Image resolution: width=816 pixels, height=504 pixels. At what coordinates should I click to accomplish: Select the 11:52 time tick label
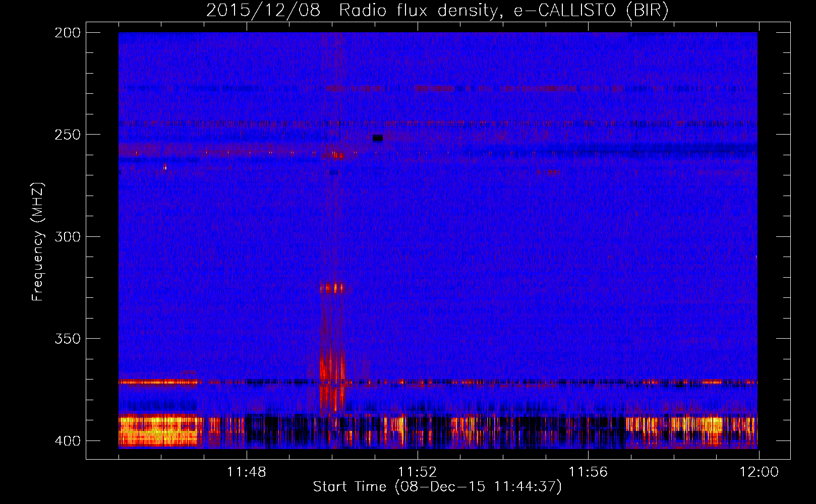pyautogui.click(x=417, y=472)
